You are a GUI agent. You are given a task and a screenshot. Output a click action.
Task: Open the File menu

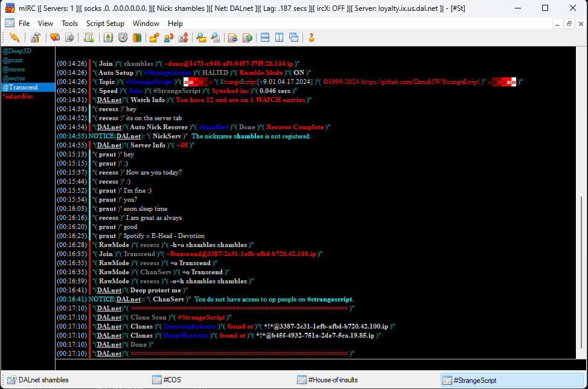[24, 24]
